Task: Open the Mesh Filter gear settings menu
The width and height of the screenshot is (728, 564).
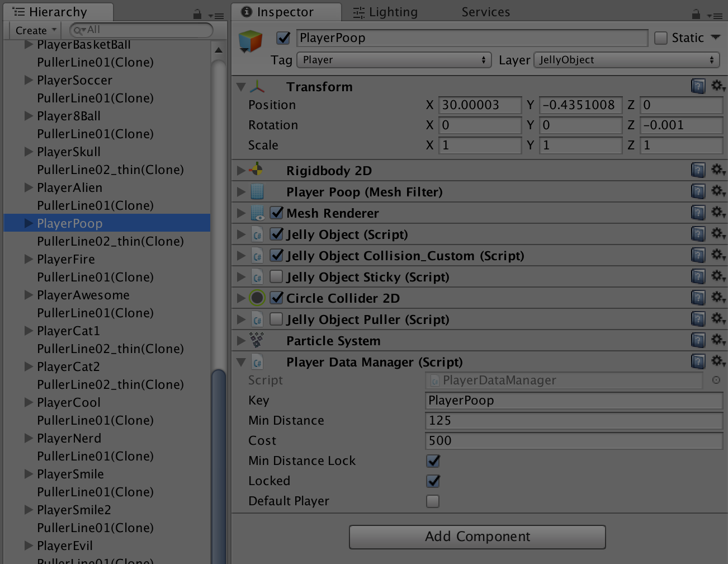Action: [718, 191]
